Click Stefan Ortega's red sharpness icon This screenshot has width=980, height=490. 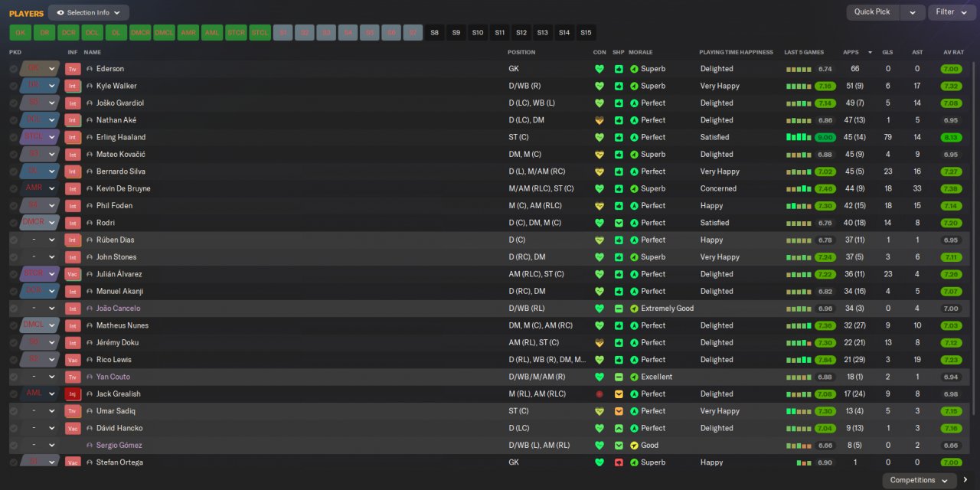coord(619,462)
